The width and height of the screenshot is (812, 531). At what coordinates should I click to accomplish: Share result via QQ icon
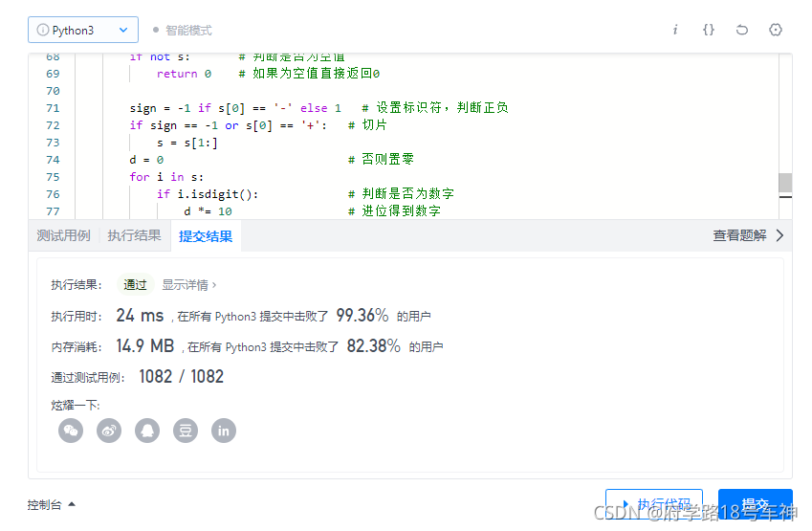coord(147,431)
